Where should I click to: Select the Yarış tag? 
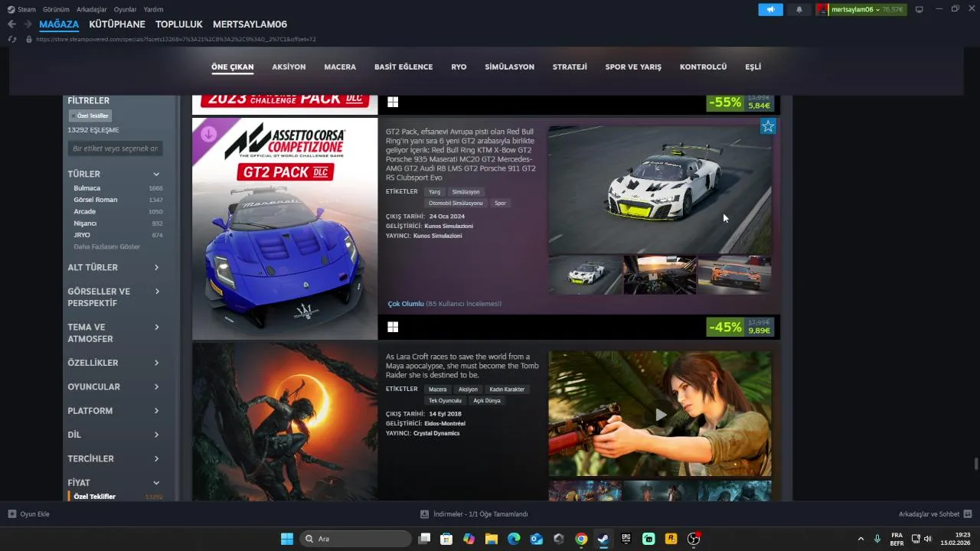[434, 192]
